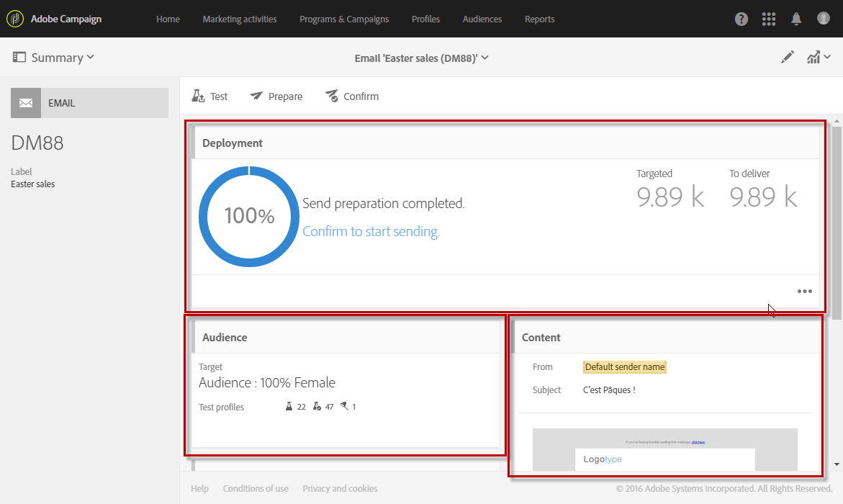Click the Prepare paper-plane button
This screenshot has width=843, height=504.
[x=276, y=96]
